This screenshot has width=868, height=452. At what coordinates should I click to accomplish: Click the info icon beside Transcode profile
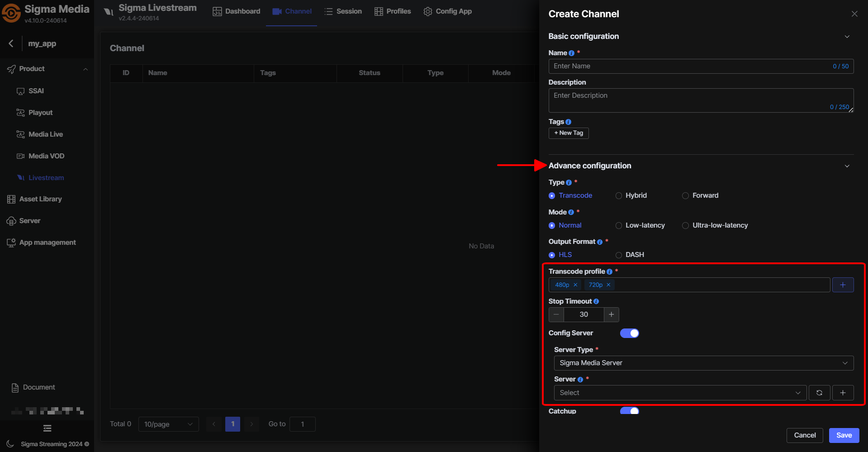pos(609,272)
